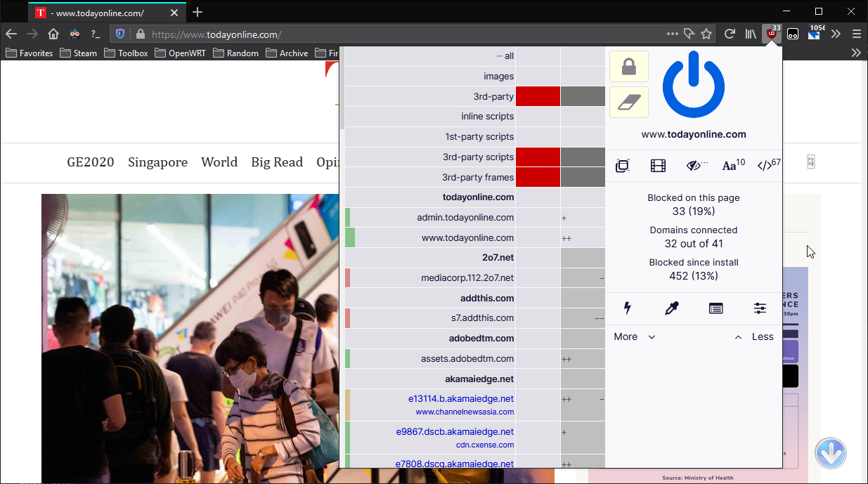
Task: Click the site security padlock in address bar
Action: point(141,34)
